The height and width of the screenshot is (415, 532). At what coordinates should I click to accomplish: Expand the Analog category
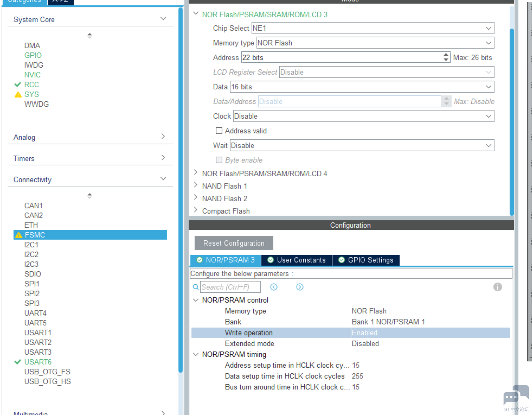coord(163,136)
